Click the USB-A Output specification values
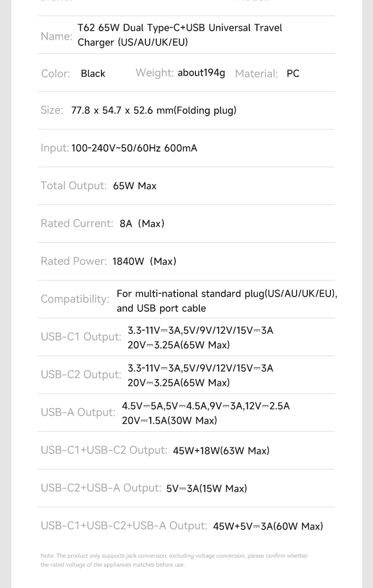 (x=206, y=413)
